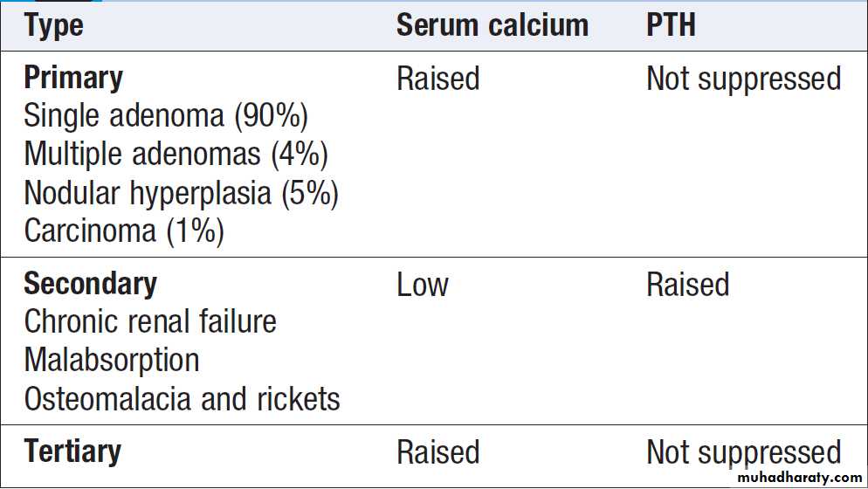868x489 pixels.
Task: Click the "PTH" column header
Action: (x=671, y=26)
